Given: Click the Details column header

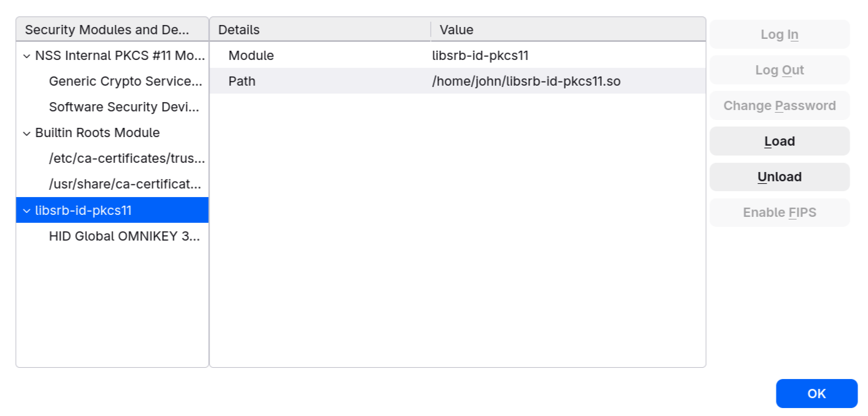Looking at the screenshot, I should 321,30.
